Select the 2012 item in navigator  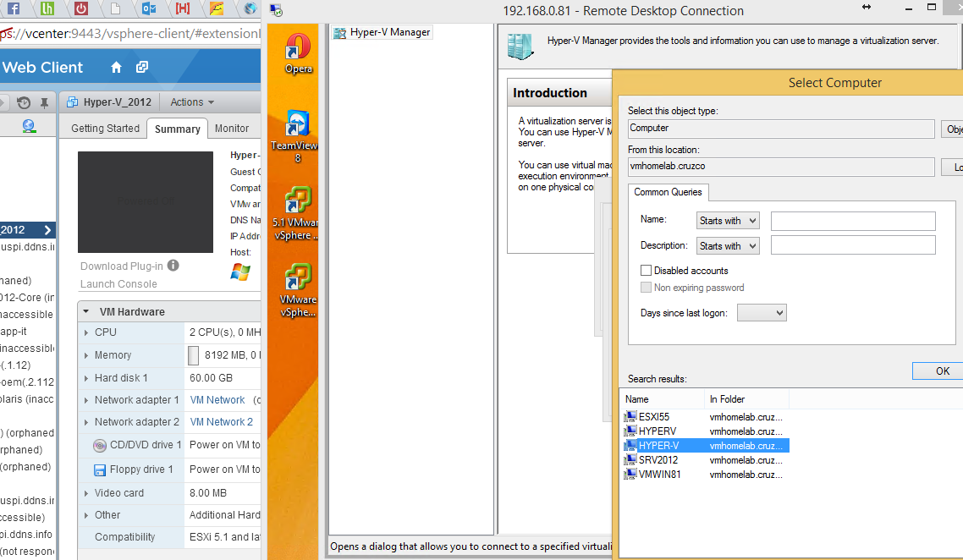point(28,229)
